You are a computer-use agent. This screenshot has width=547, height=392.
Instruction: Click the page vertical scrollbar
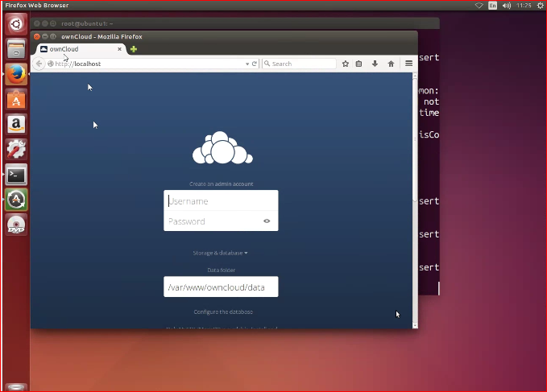tap(415, 139)
